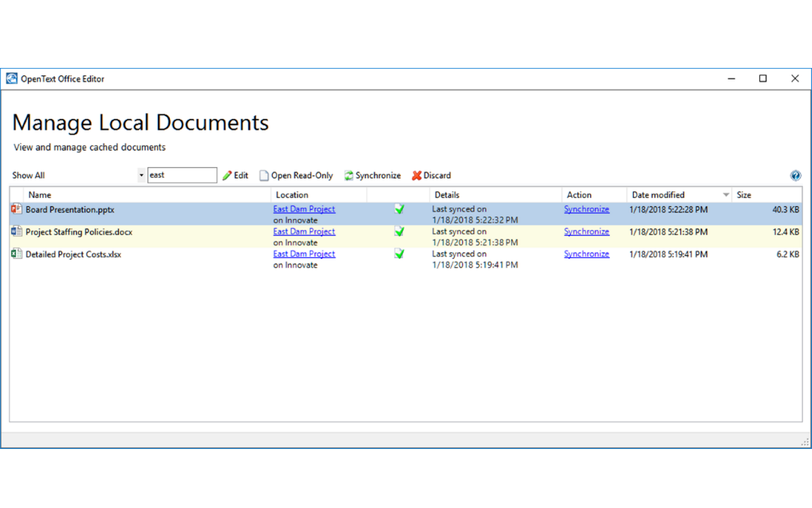812x508 pixels.
Task: Click the Synchronize toolbar icon
Action: pos(348,175)
